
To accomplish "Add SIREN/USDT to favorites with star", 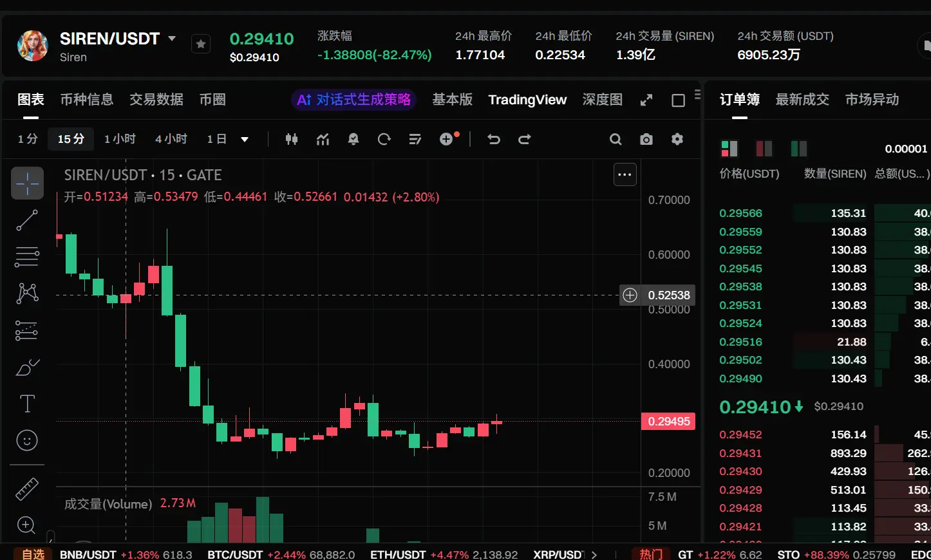I will 201,44.
